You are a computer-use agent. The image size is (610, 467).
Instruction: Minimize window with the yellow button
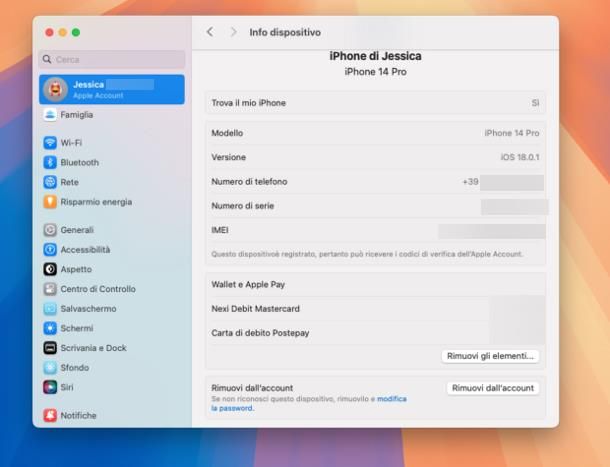tap(63, 32)
